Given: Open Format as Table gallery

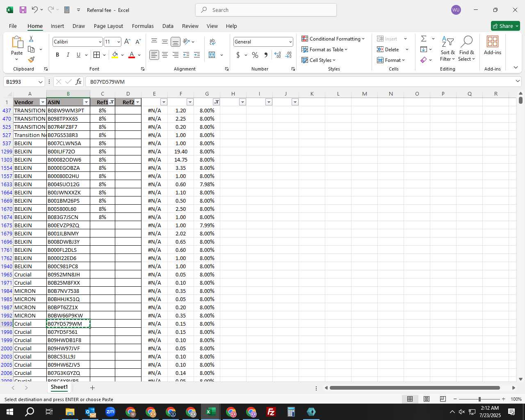Looking at the screenshot, I should [324, 49].
